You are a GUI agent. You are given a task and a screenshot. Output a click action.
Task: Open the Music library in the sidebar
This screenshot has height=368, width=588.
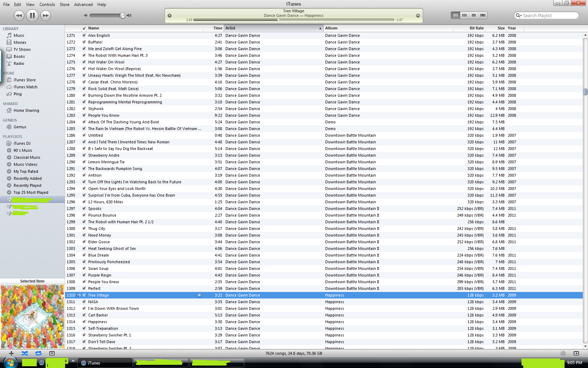(x=19, y=35)
